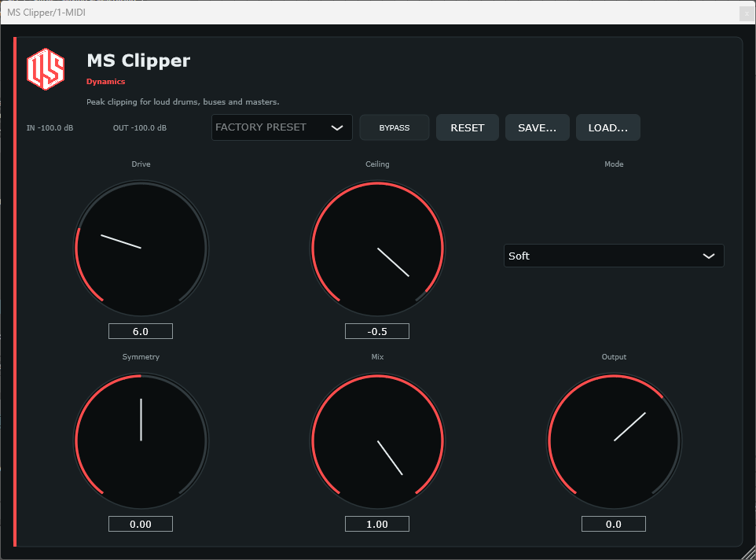Image resolution: width=756 pixels, height=560 pixels.
Task: Toggle the BYPASS button
Action: tap(395, 128)
